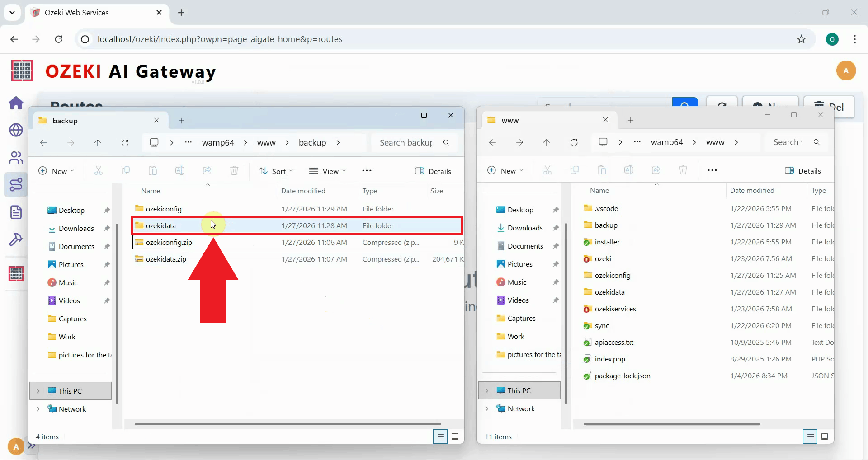The image size is (868, 460).
Task: Toggle Details pane in www window
Action: point(802,171)
